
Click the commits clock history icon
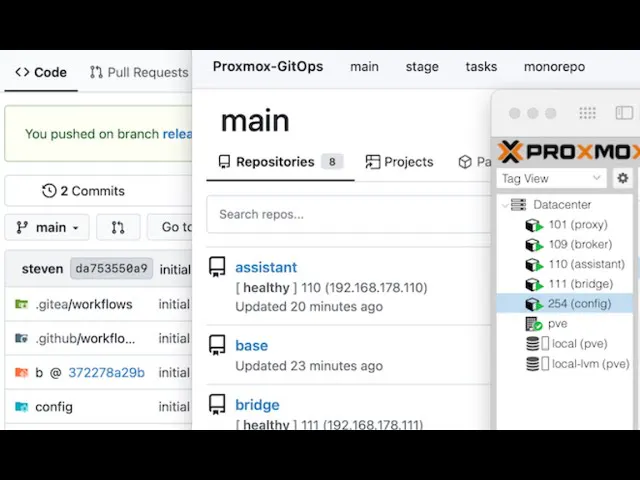click(49, 191)
